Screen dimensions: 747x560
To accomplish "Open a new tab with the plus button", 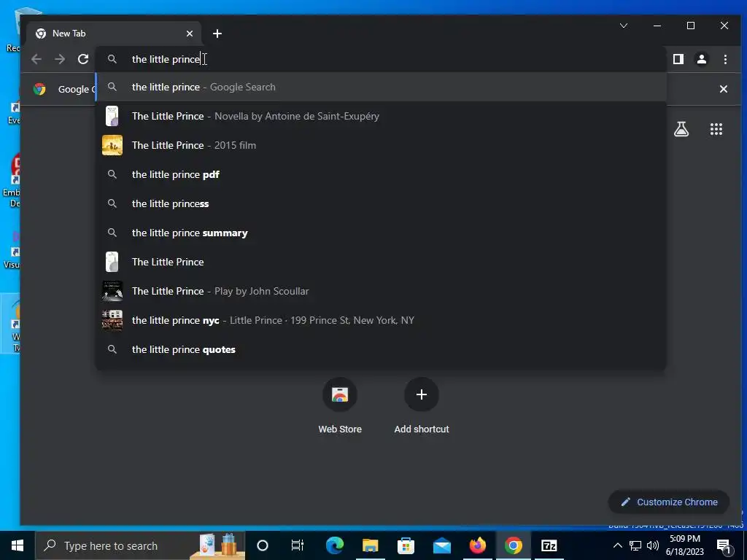I will (x=217, y=34).
